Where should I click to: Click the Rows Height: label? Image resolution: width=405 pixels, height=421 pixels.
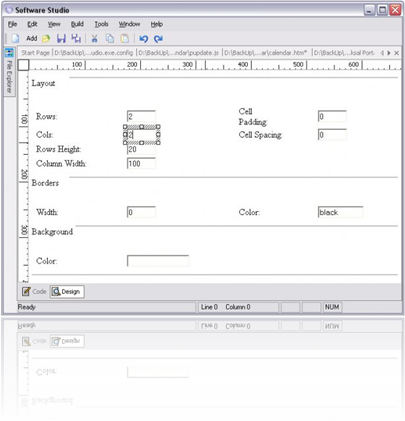click(58, 149)
